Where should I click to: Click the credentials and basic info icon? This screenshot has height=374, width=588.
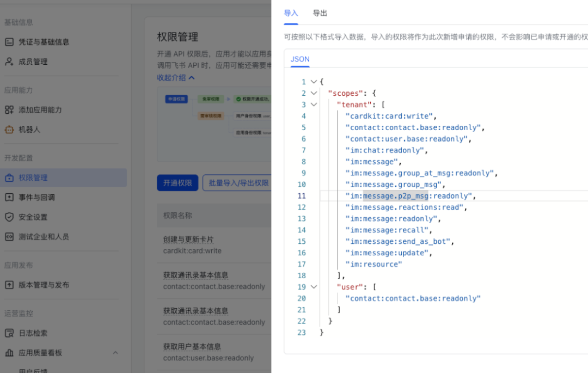(x=9, y=42)
